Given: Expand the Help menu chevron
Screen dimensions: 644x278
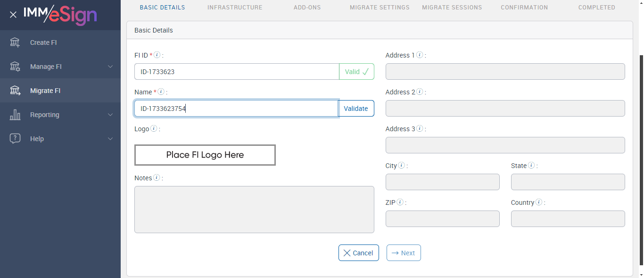Looking at the screenshot, I should coord(110,139).
